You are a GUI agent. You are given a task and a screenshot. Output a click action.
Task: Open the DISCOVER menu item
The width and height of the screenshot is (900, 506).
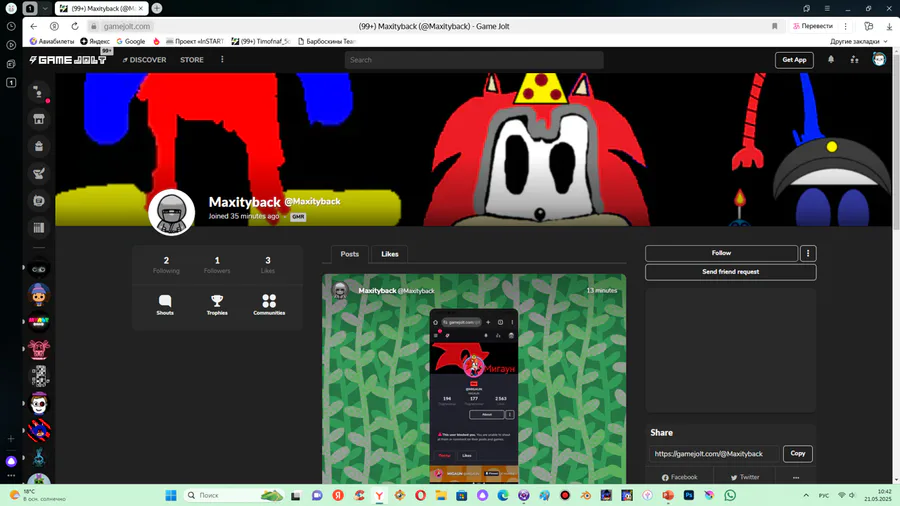[x=144, y=60]
